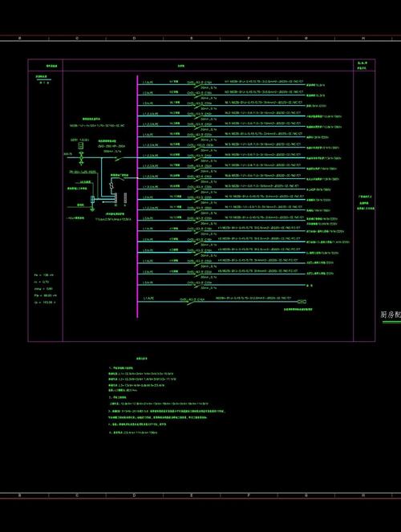The height and width of the screenshot is (532, 401).
Task: Click the white 厨房配 drawing title
Action: [x=391, y=315]
